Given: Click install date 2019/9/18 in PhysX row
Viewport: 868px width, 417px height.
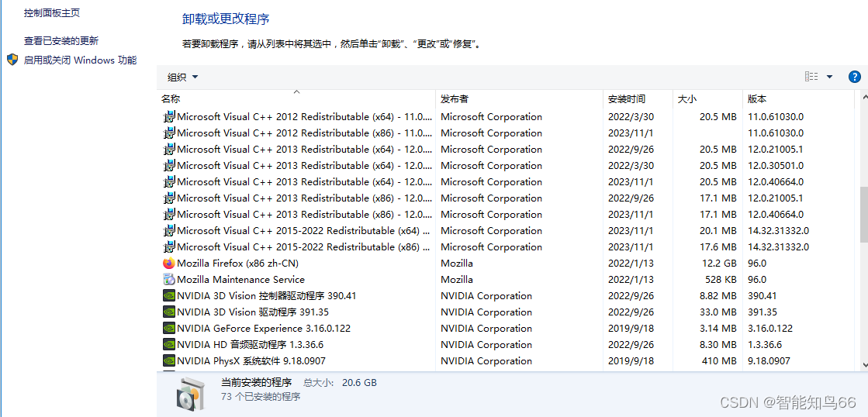Looking at the screenshot, I should coord(631,361).
